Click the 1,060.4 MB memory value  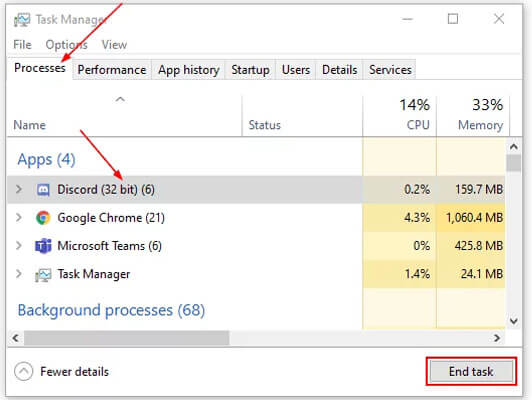point(474,218)
